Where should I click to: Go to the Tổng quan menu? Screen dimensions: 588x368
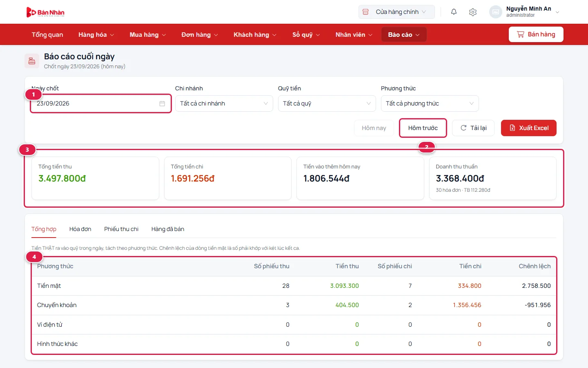(47, 35)
